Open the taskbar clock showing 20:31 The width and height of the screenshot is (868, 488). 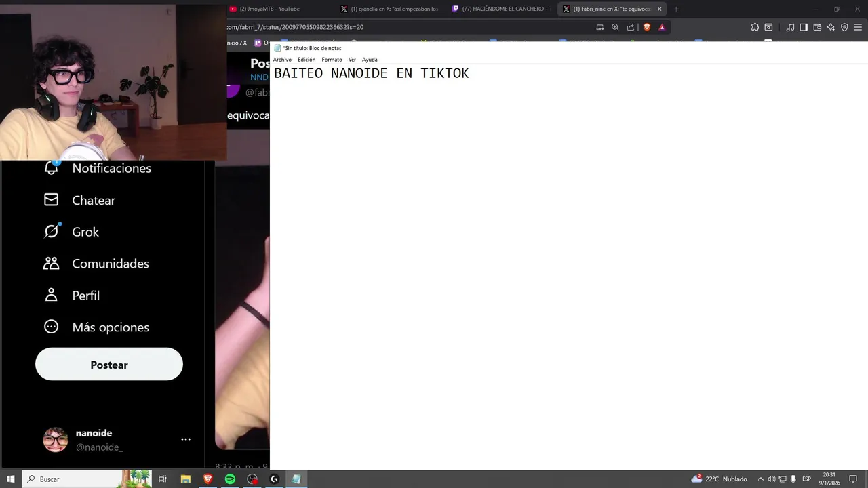click(x=829, y=479)
